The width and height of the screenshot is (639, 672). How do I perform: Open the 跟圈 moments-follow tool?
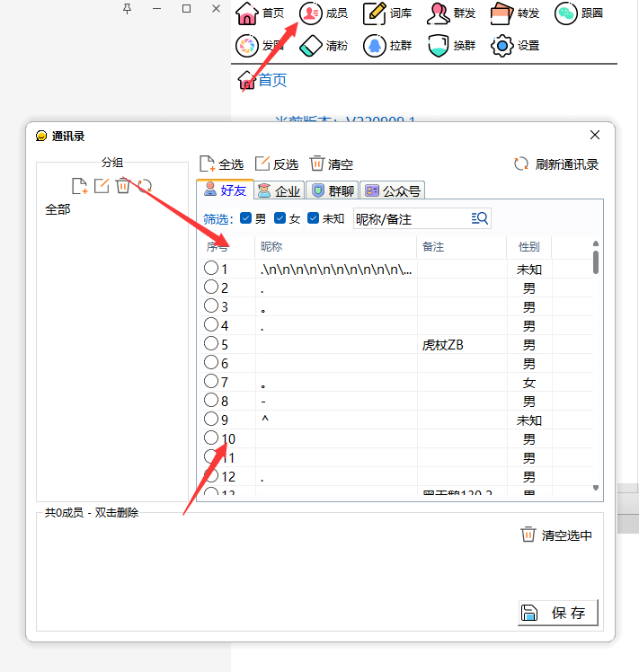[578, 13]
